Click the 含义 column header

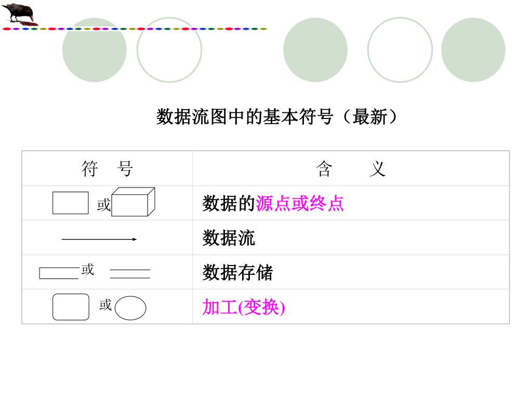point(351,169)
